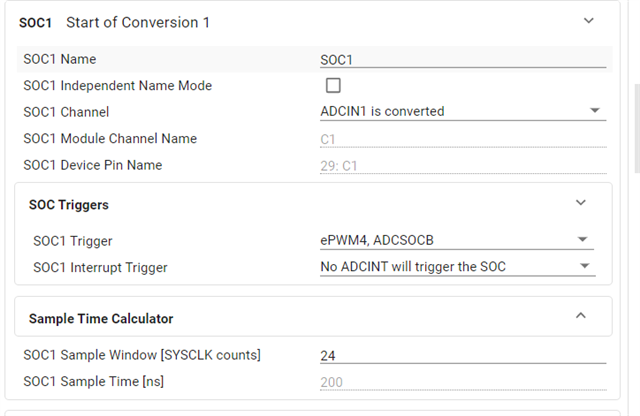
Task: Click the SOC1 Sample Time ns field
Action: [463, 381]
